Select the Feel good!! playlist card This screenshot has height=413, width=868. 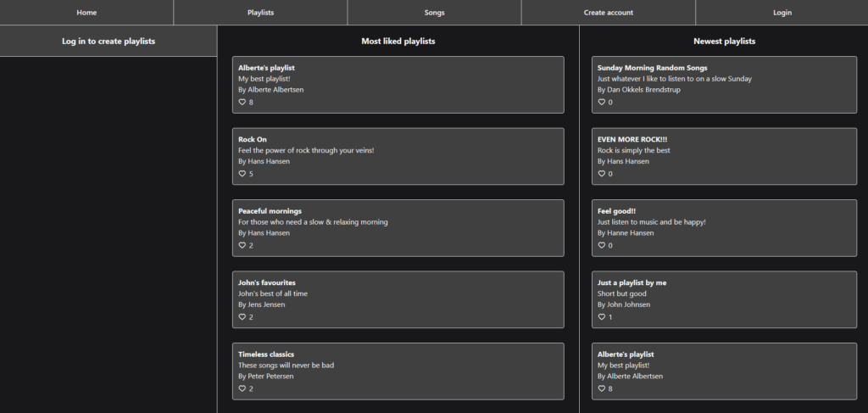click(x=723, y=227)
